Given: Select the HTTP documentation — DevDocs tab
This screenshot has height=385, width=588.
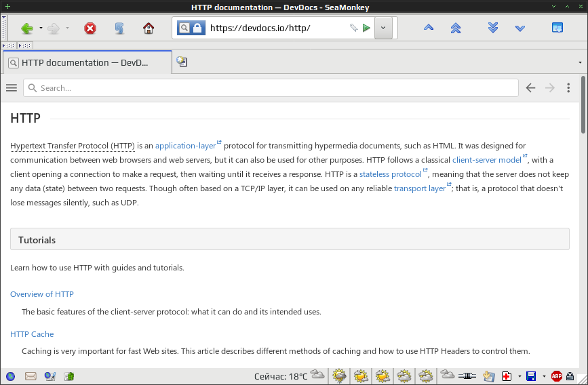Looking at the screenshot, I should point(87,62).
